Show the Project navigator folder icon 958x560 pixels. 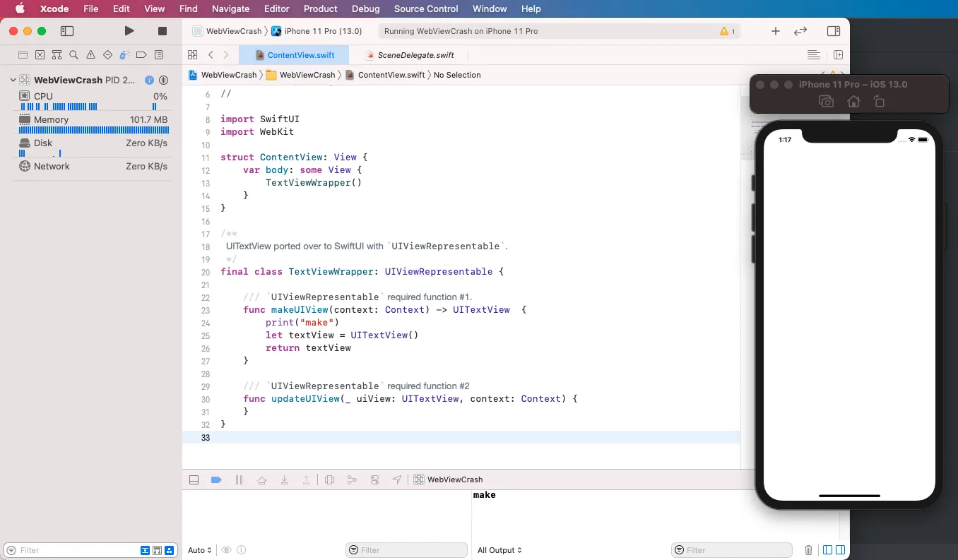pyautogui.click(x=23, y=54)
